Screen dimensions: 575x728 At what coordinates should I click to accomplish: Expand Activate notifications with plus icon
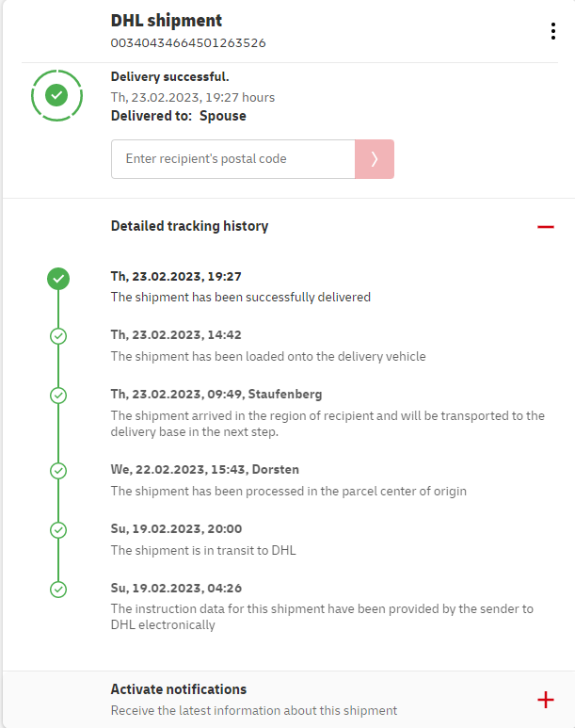point(545,700)
